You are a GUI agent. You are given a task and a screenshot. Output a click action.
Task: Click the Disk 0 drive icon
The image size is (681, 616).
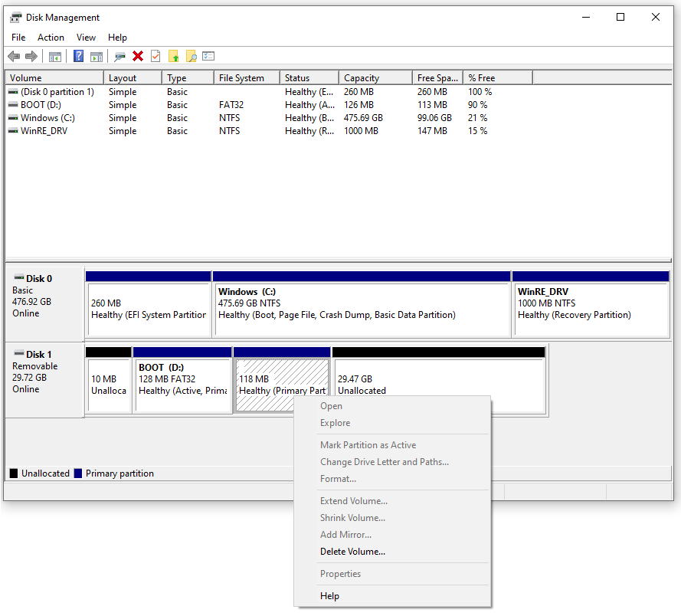tap(19, 277)
